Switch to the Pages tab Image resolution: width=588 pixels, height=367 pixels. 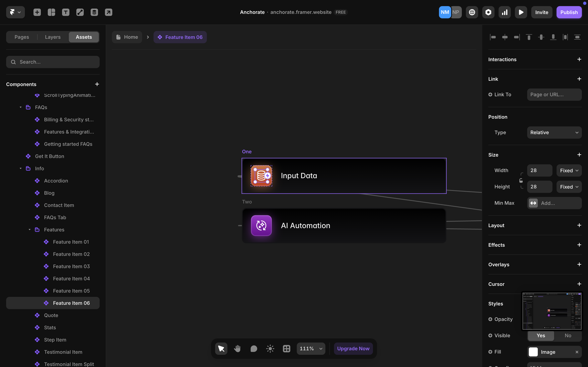pyautogui.click(x=22, y=37)
